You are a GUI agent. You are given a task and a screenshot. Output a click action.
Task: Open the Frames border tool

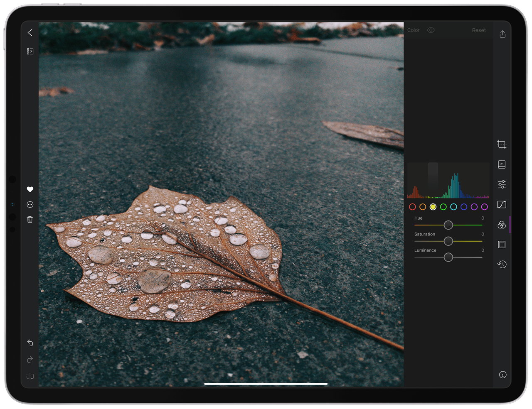[502, 245]
